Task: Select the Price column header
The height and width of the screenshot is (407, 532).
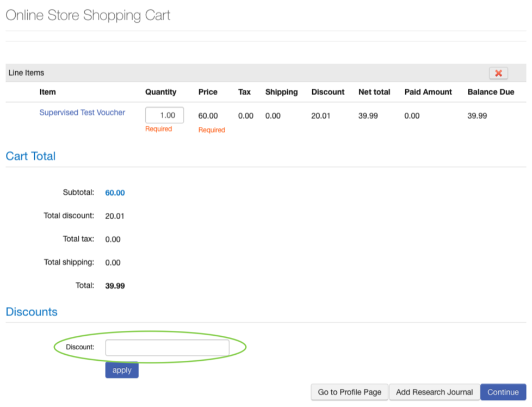Action: click(x=208, y=92)
